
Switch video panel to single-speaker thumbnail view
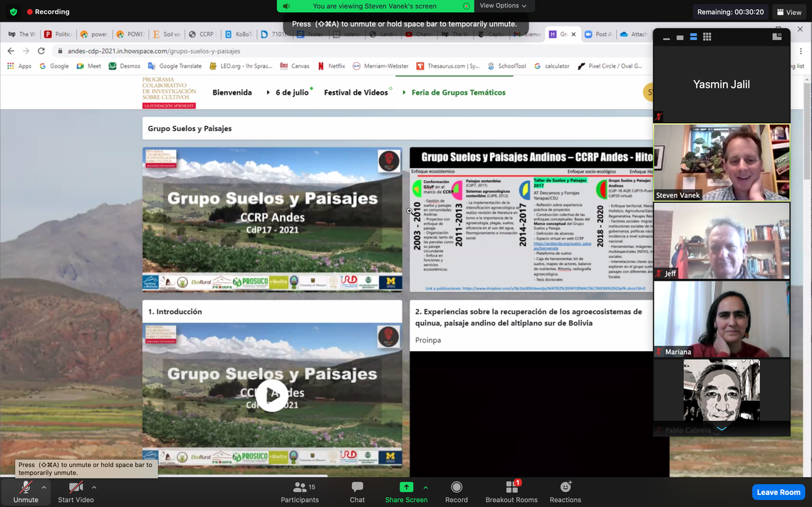click(x=680, y=37)
